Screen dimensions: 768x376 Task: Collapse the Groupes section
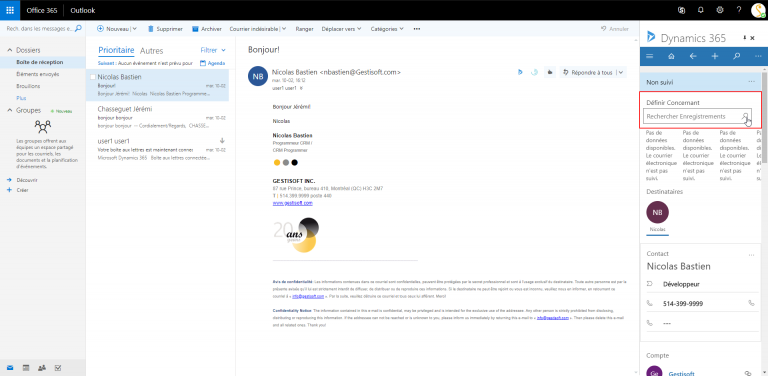9,110
